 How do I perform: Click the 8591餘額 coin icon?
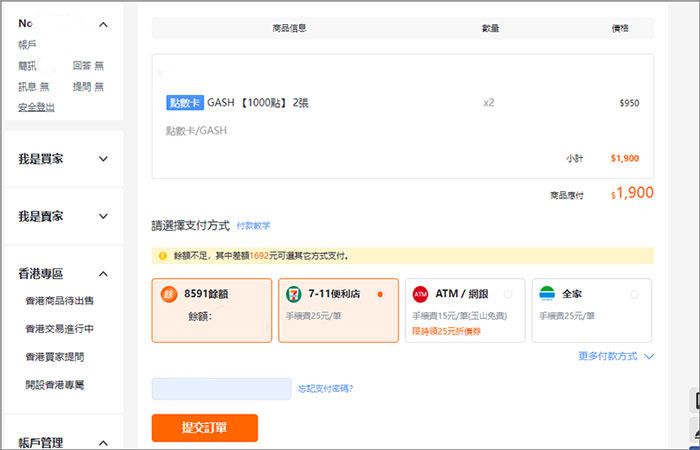click(x=169, y=294)
